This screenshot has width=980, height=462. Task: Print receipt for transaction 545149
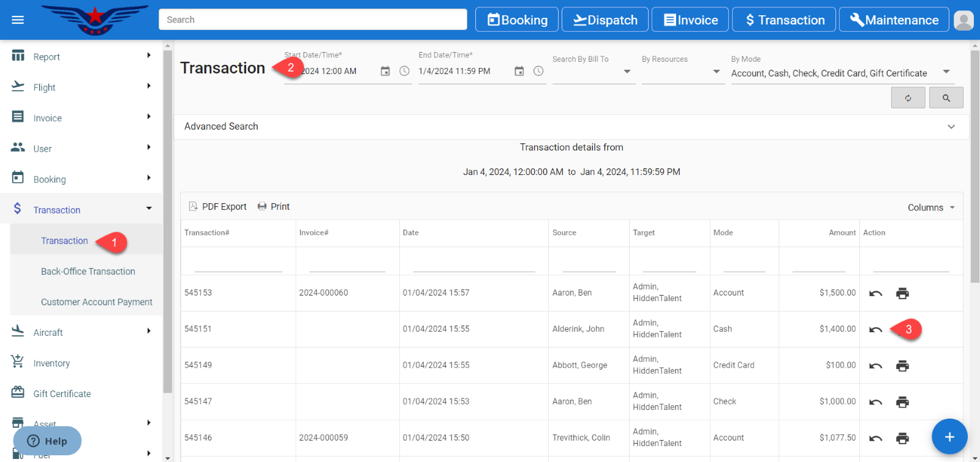tap(902, 366)
